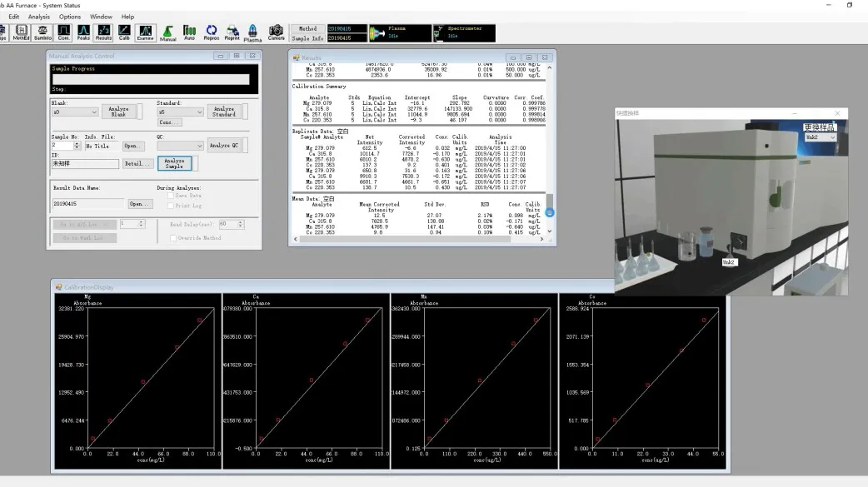The height and width of the screenshot is (487, 868).
Task: Click Calibration Summary heading in Results
Action: (x=319, y=87)
